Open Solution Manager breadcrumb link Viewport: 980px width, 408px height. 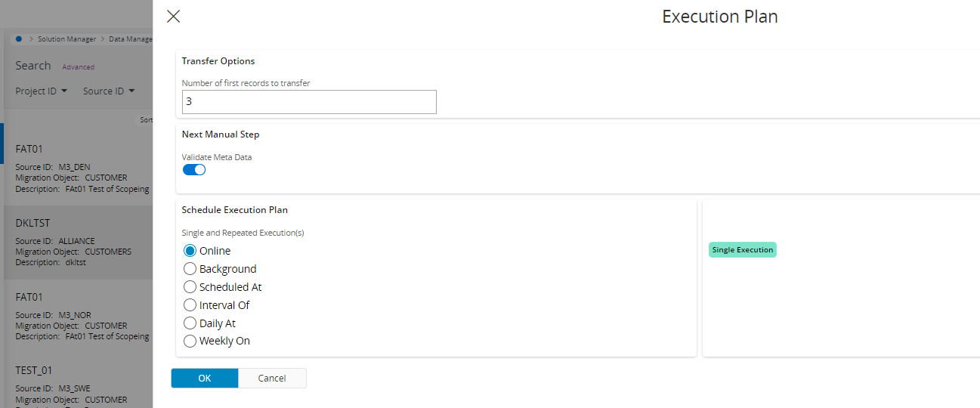[66, 39]
